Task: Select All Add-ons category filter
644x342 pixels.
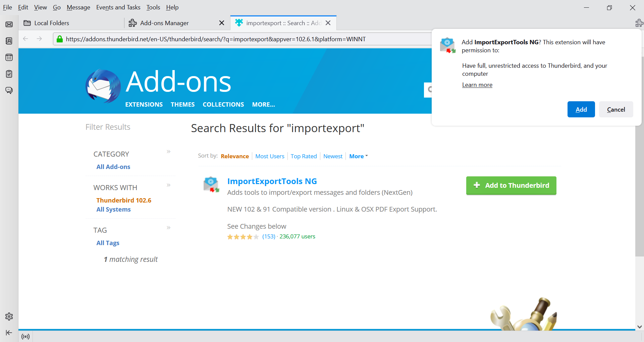Action: (x=113, y=167)
